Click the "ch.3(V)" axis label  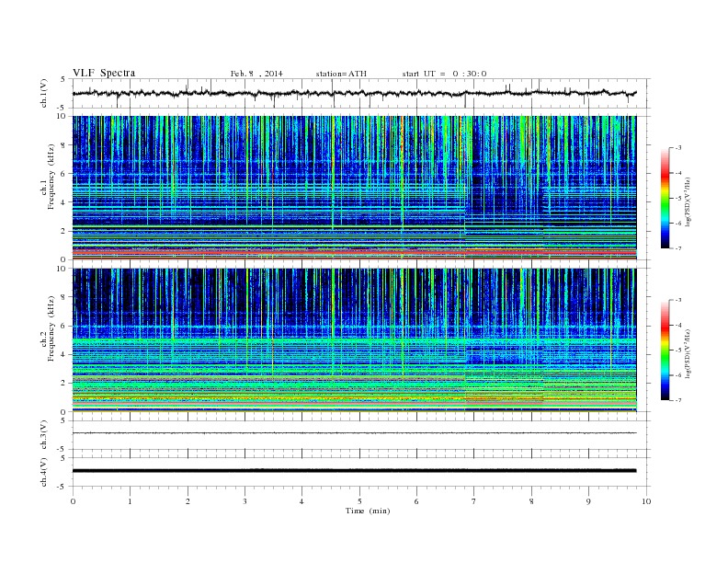tap(44, 435)
